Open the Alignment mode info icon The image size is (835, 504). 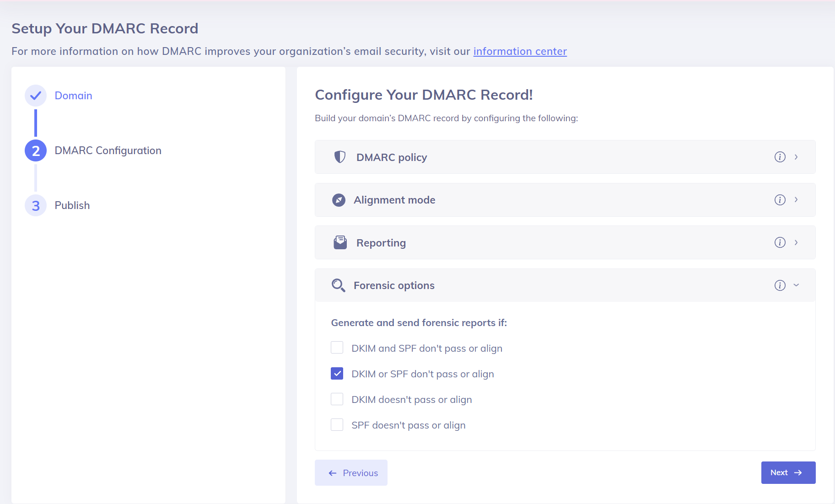pyautogui.click(x=780, y=200)
